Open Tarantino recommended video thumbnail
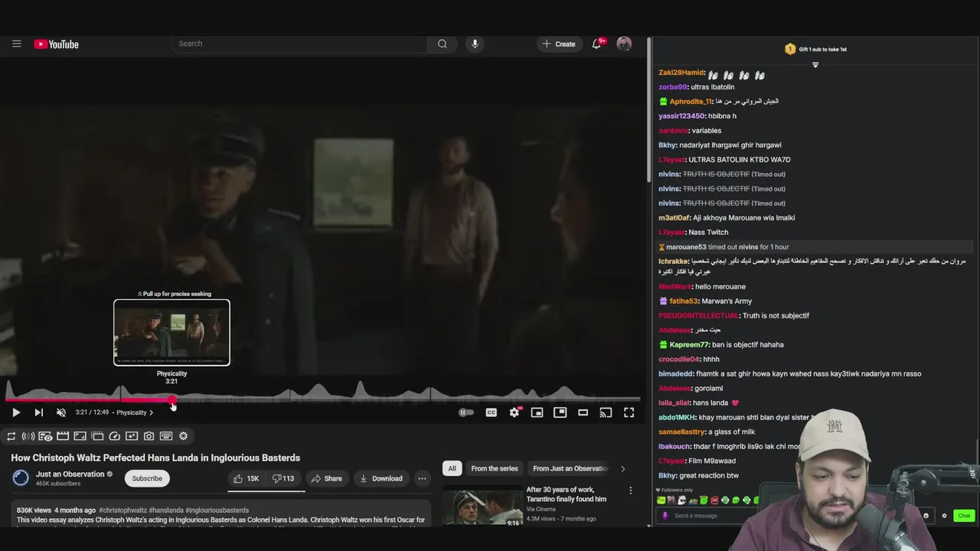This screenshot has width=980, height=551. point(482,506)
